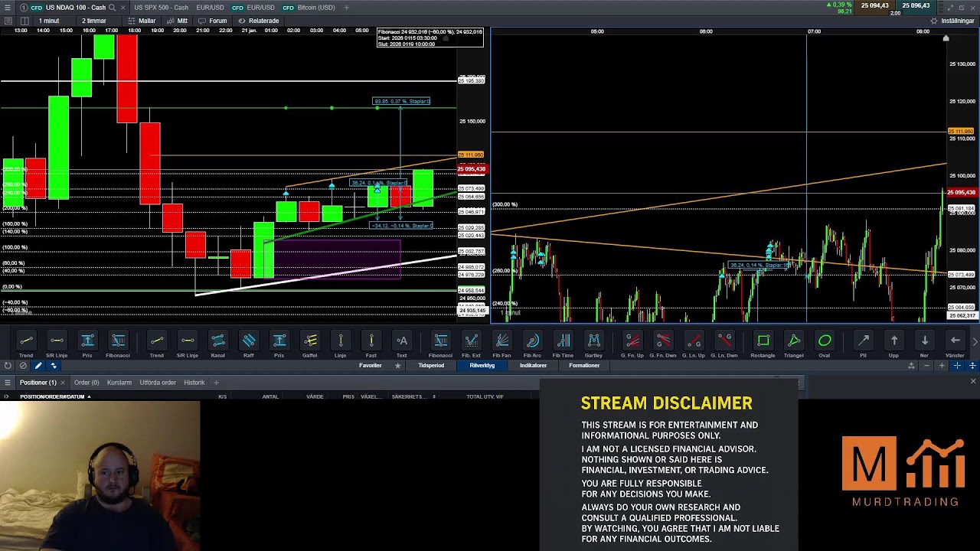This screenshot has height=551, width=980.
Task: Add a new panel tab beside Historik
Action: click(216, 383)
